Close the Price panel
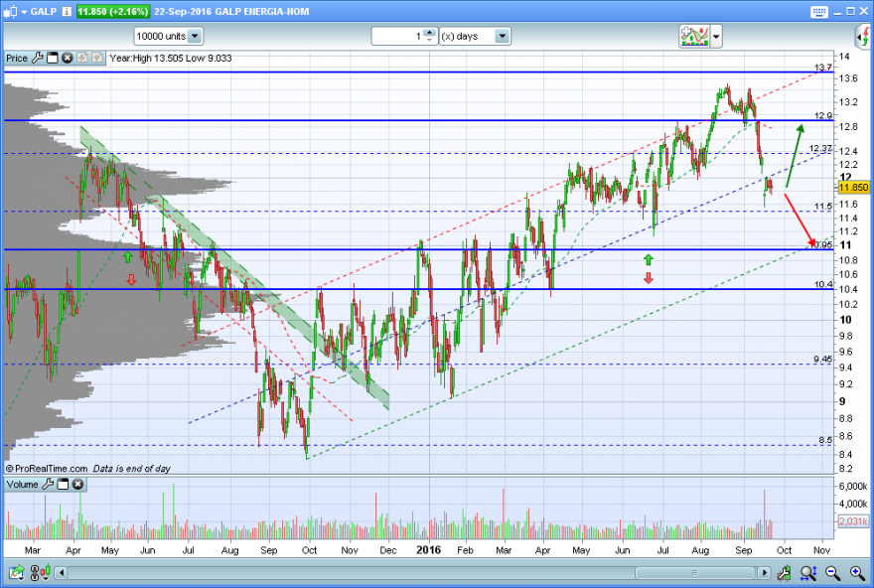The width and height of the screenshot is (874, 588). (x=67, y=58)
